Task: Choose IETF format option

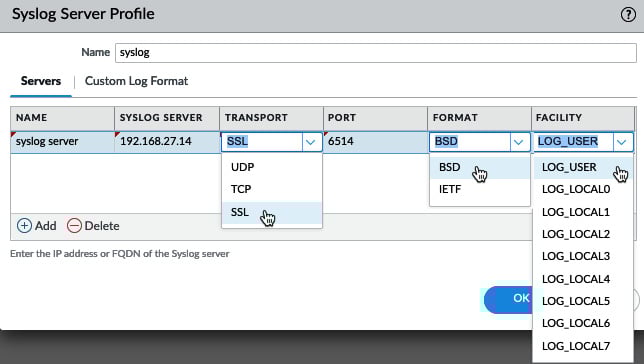Action: [480, 189]
